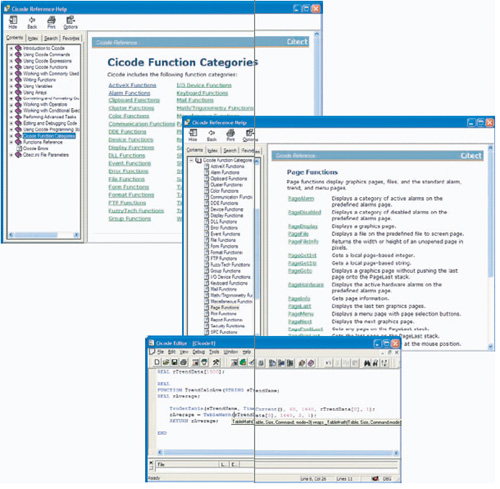Click the File field in Editor output bar
Image resolution: width=500 pixels, height=489 pixels.
(188, 464)
